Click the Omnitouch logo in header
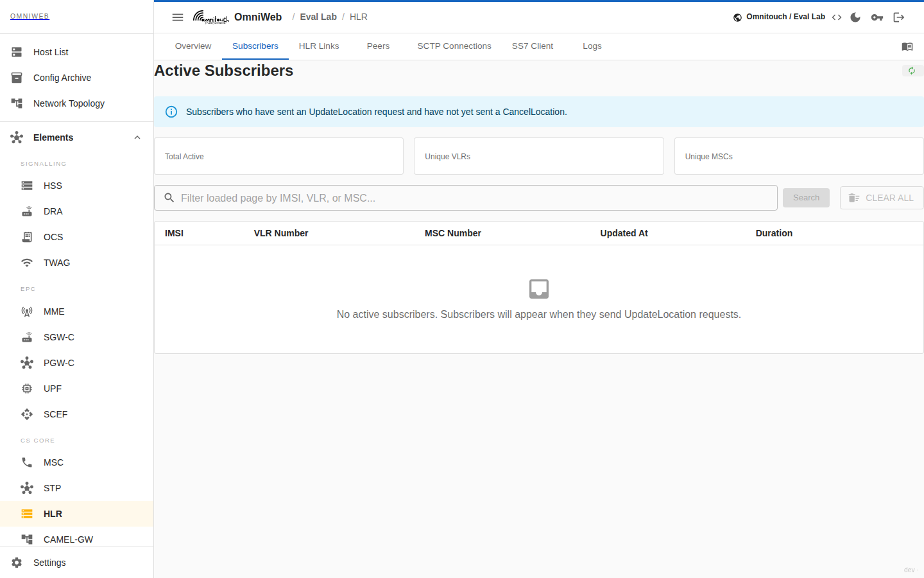 (x=211, y=17)
